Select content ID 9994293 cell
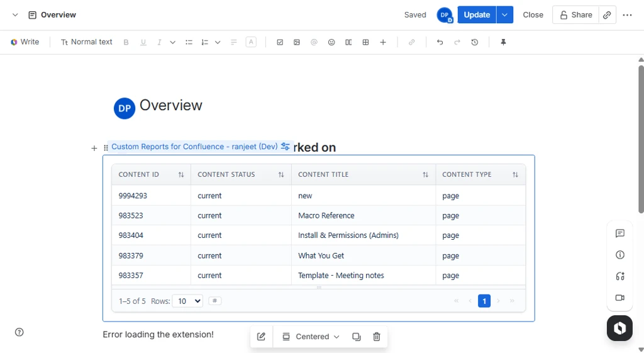This screenshot has height=353, width=644. click(151, 196)
